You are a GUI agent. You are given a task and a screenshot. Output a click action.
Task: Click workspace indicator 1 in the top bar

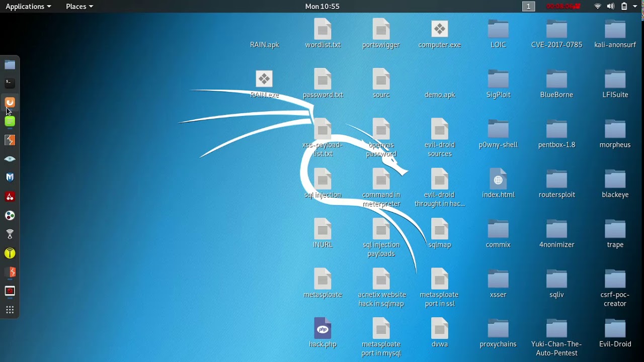tap(528, 7)
